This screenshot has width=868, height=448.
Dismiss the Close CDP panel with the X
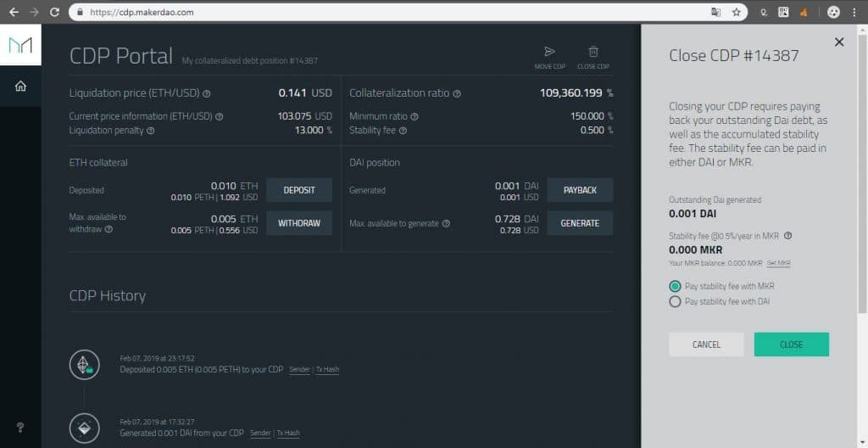point(839,42)
